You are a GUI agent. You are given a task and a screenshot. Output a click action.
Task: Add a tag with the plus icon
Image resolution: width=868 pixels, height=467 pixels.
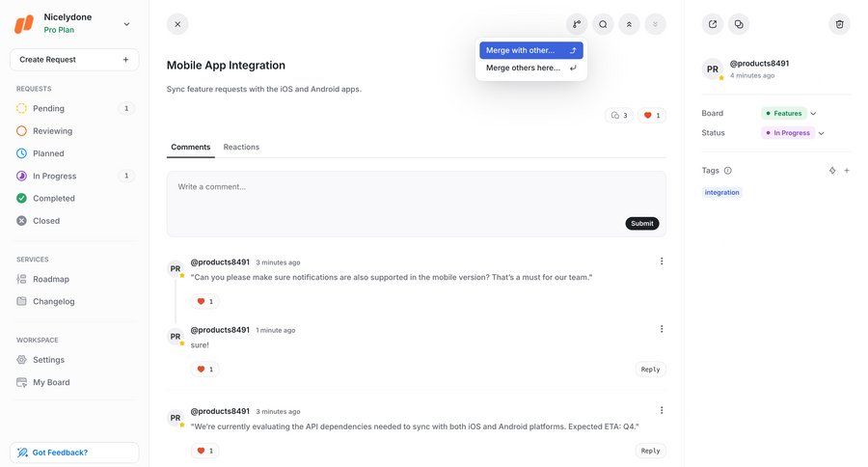coord(847,171)
